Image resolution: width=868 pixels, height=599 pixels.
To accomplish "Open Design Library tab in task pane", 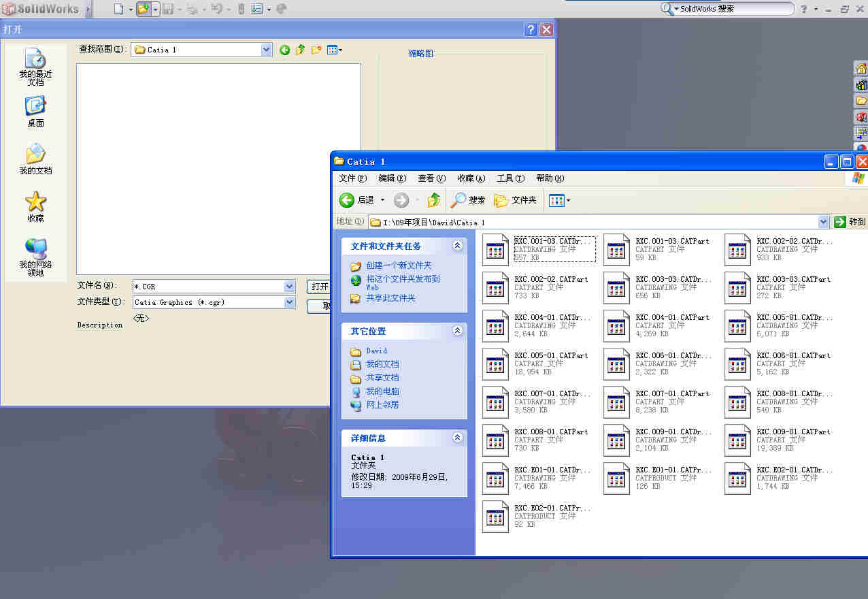I will (861, 85).
